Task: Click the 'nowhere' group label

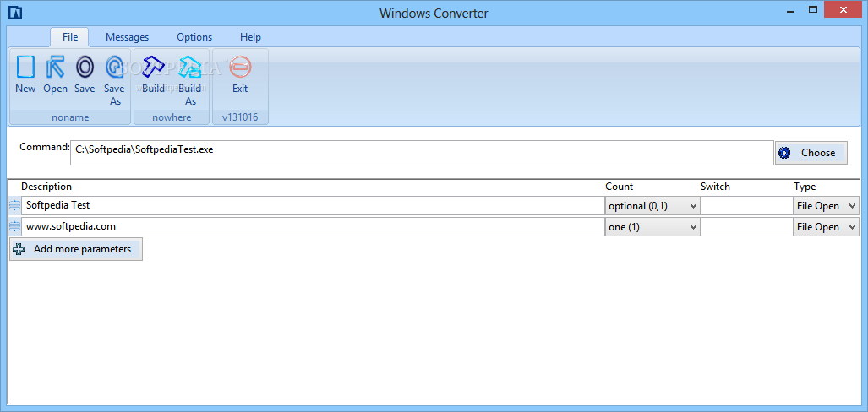Action: (x=172, y=117)
